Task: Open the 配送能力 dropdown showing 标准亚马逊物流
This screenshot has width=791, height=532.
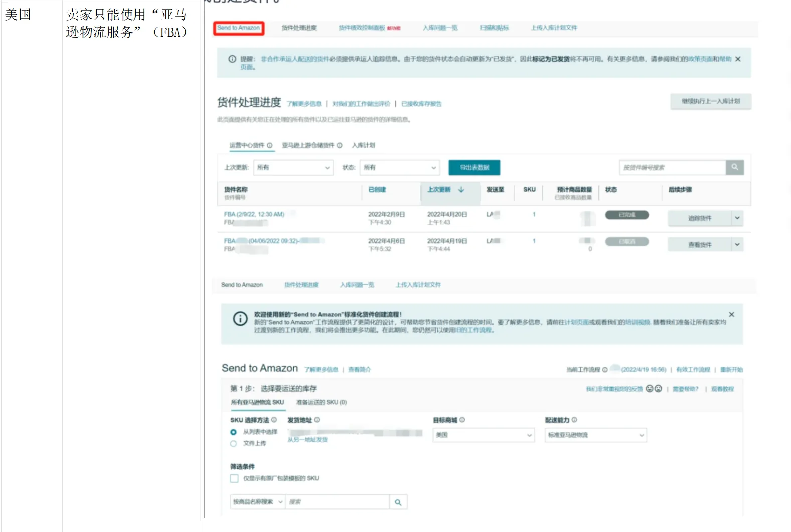Action: [596, 435]
